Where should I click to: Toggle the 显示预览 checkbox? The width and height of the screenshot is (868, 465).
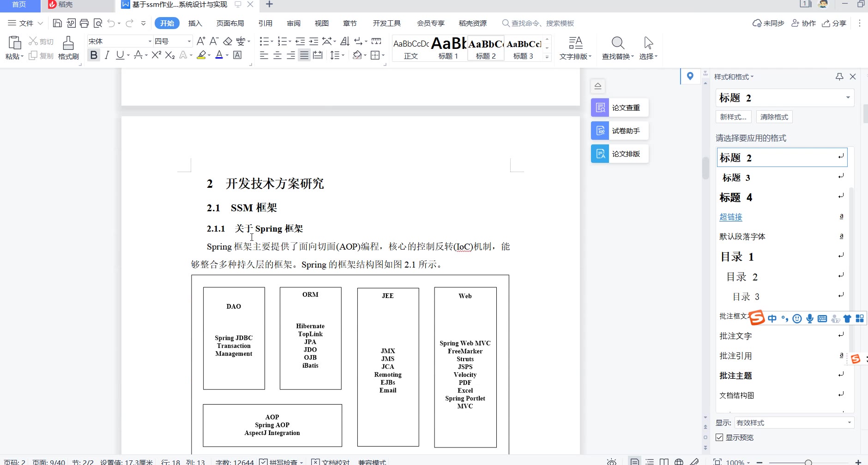(719, 437)
